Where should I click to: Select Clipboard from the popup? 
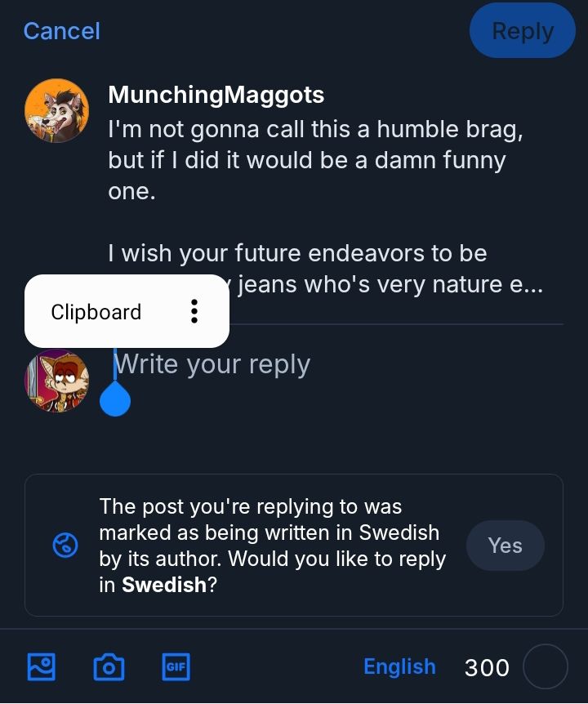96,312
